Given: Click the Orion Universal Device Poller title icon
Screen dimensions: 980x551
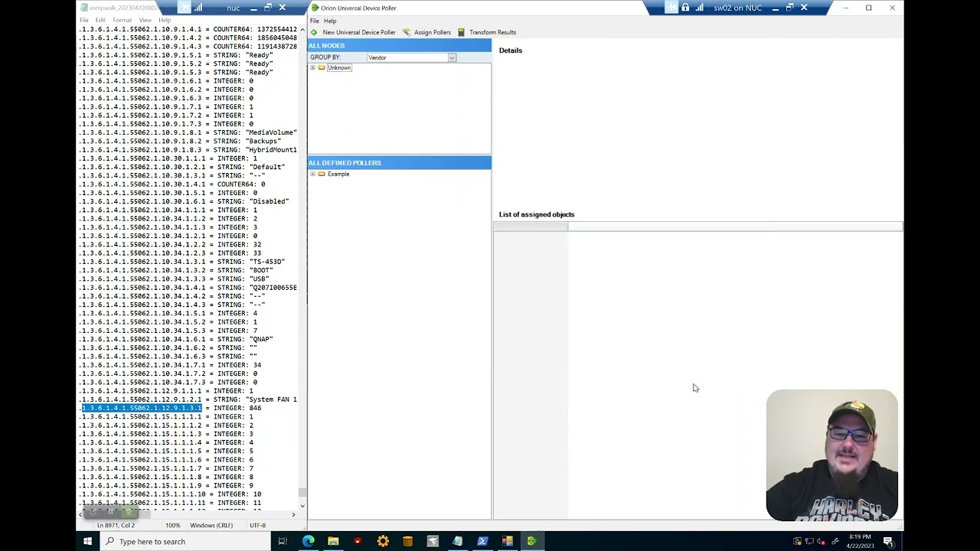Looking at the screenshot, I should [315, 8].
